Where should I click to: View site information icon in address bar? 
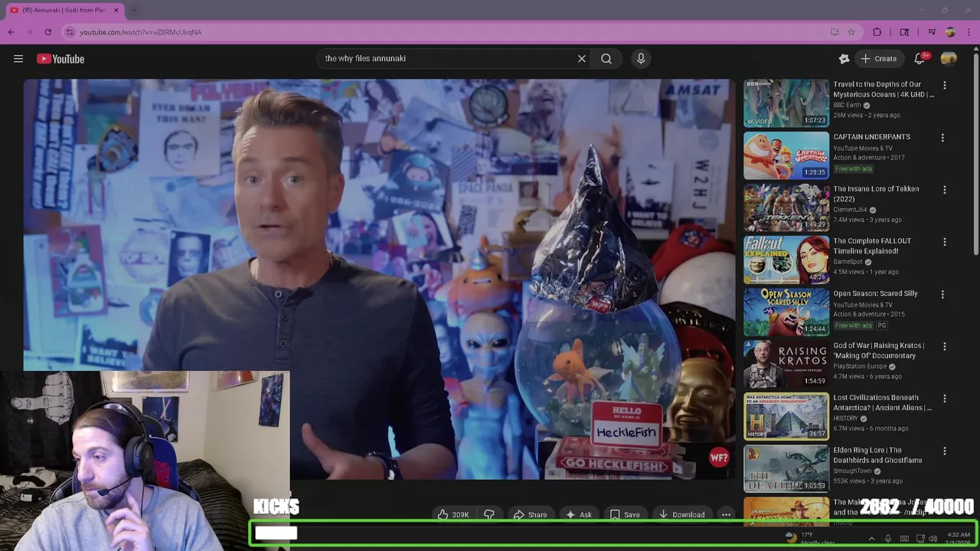coord(70,32)
